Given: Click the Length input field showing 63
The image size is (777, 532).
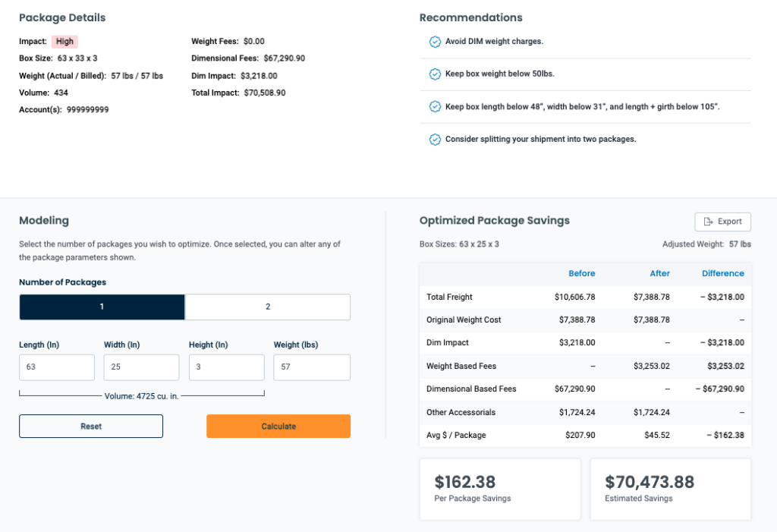Looking at the screenshot, I should click(x=56, y=367).
